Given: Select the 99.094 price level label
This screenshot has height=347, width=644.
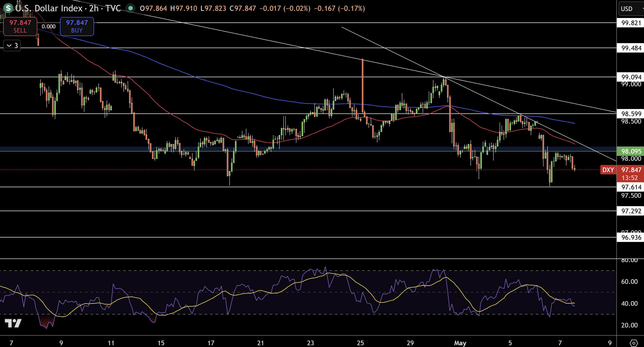Looking at the screenshot, I should 631,77.
